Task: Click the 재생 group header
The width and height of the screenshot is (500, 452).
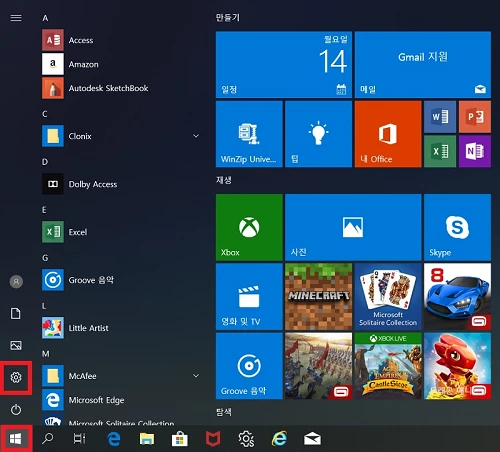Action: 224,180
